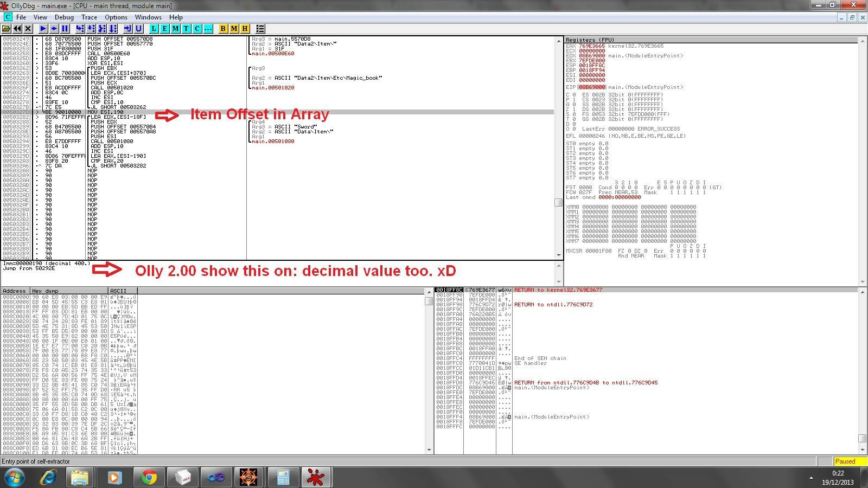The width and height of the screenshot is (868, 488).
Task: Click the Step over icon
Action: (91, 28)
